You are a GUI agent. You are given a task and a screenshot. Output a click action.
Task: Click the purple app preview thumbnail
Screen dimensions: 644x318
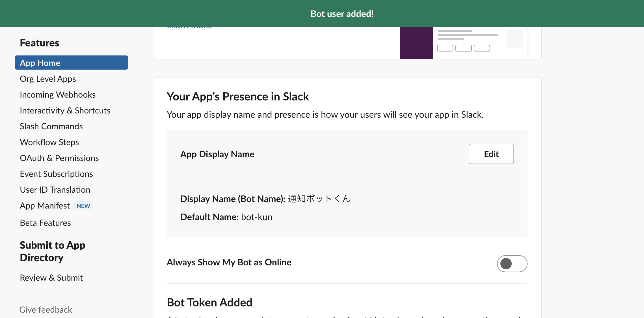click(416, 43)
